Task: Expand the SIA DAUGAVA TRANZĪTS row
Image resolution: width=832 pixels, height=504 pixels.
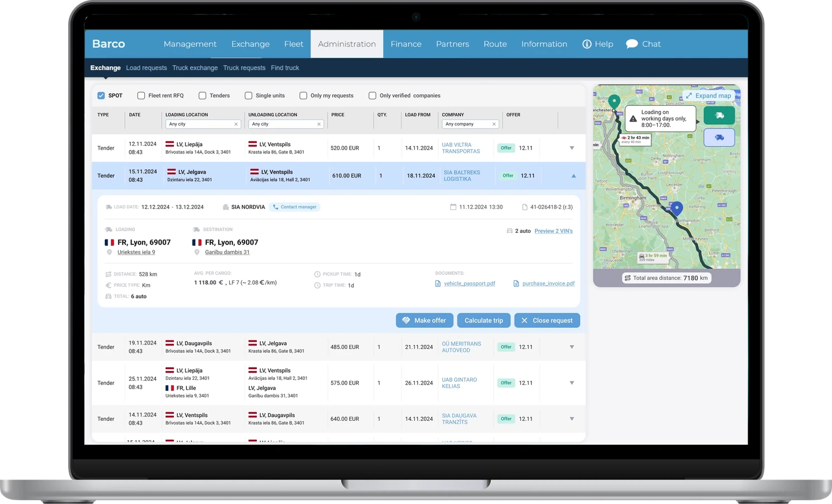Action: [572, 419]
